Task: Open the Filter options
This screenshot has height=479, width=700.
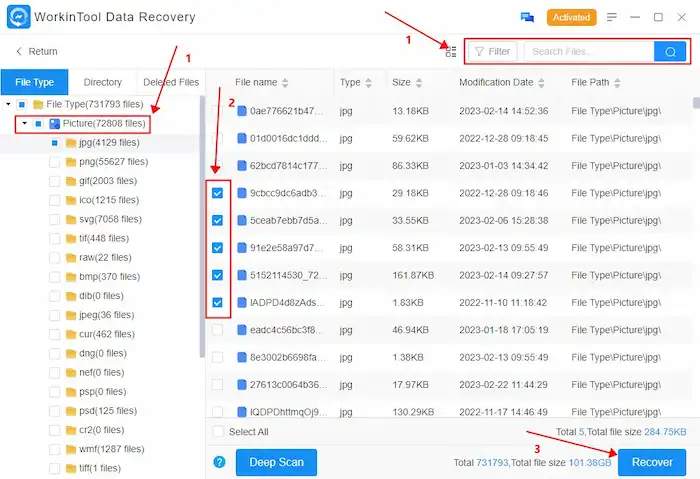Action: click(x=492, y=52)
